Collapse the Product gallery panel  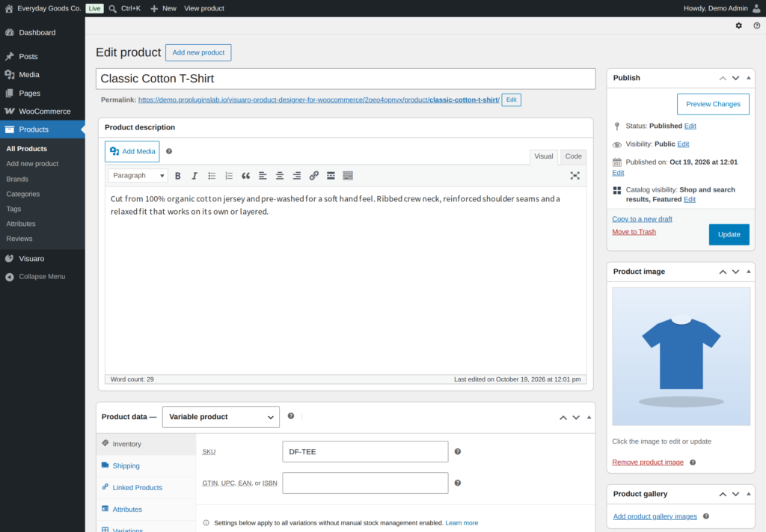tap(748, 494)
